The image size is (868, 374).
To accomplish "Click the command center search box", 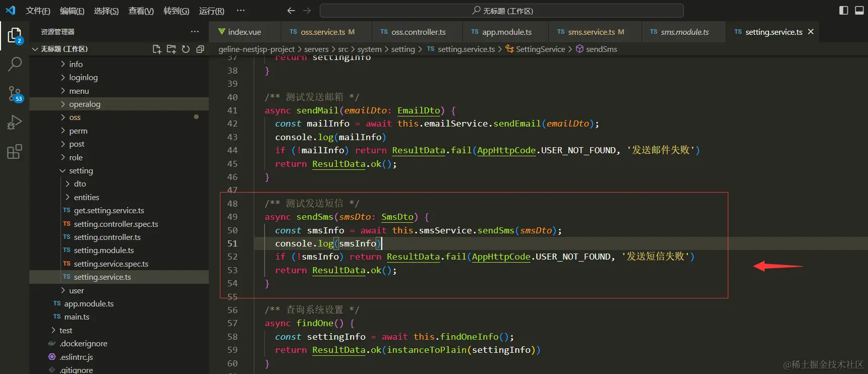I will pos(502,11).
